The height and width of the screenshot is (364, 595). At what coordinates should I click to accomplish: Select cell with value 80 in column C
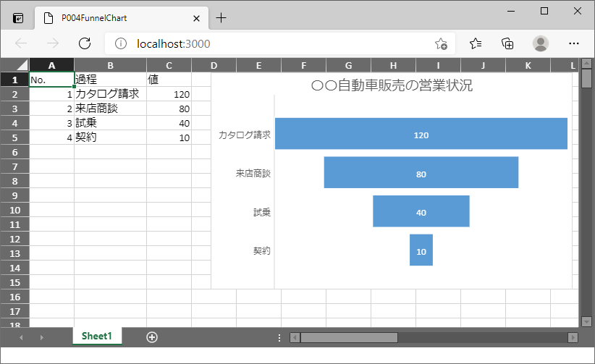pos(169,109)
